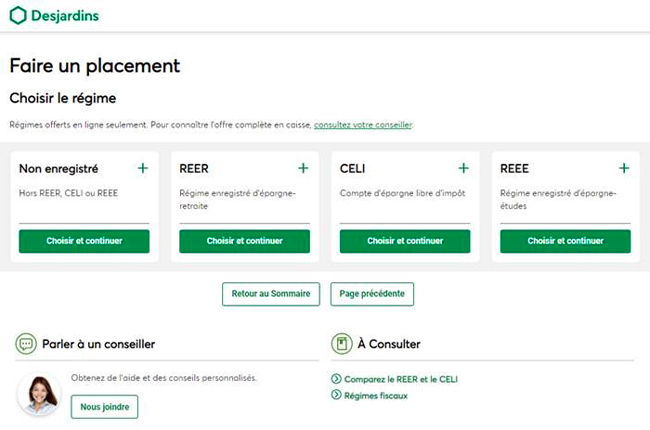The width and height of the screenshot is (650, 430).
Task: Pick Choisir et continuer for REEE
Action: coord(565,241)
